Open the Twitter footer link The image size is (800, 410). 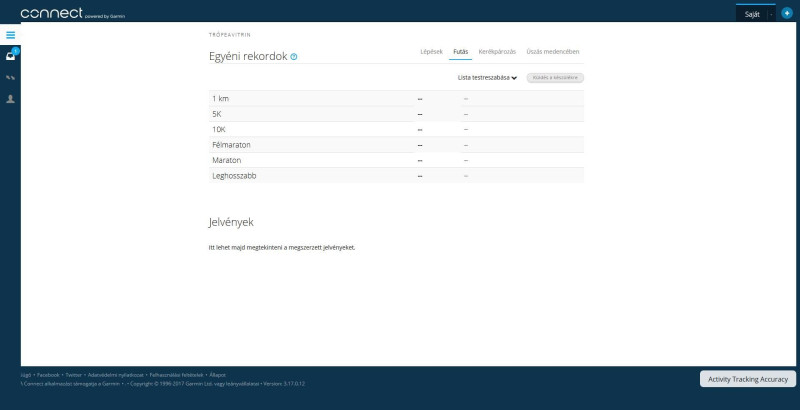click(73, 375)
